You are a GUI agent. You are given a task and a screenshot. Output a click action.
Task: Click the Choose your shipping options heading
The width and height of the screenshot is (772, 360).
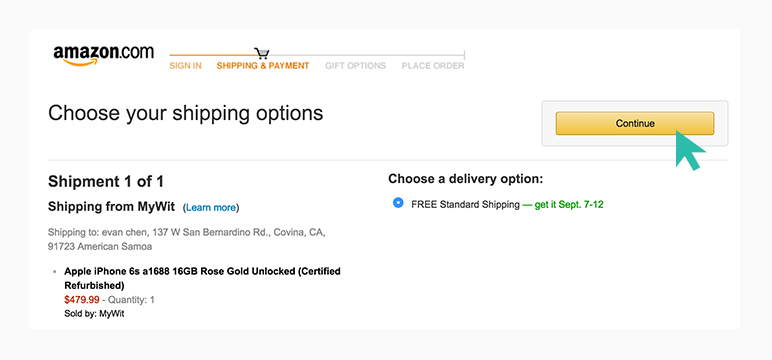(186, 114)
